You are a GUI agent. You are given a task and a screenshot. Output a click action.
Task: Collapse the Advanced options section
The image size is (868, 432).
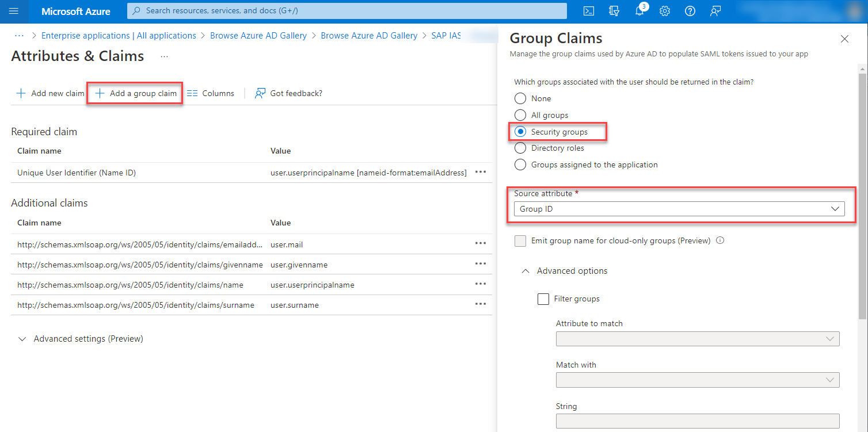click(x=564, y=271)
